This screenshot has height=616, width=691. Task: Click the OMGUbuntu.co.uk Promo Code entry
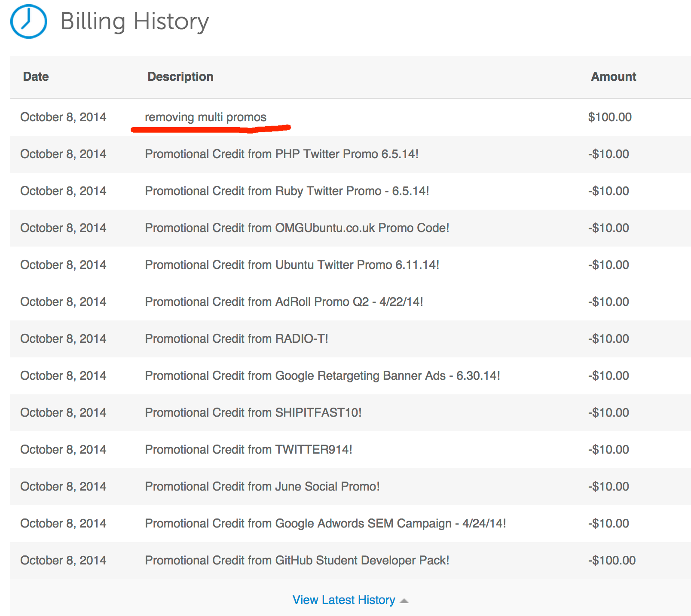pyautogui.click(x=297, y=228)
